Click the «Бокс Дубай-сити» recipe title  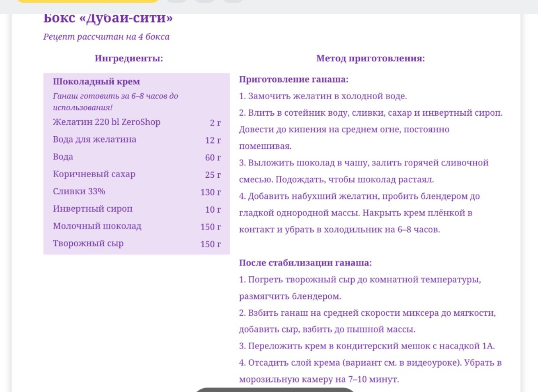[x=108, y=18]
